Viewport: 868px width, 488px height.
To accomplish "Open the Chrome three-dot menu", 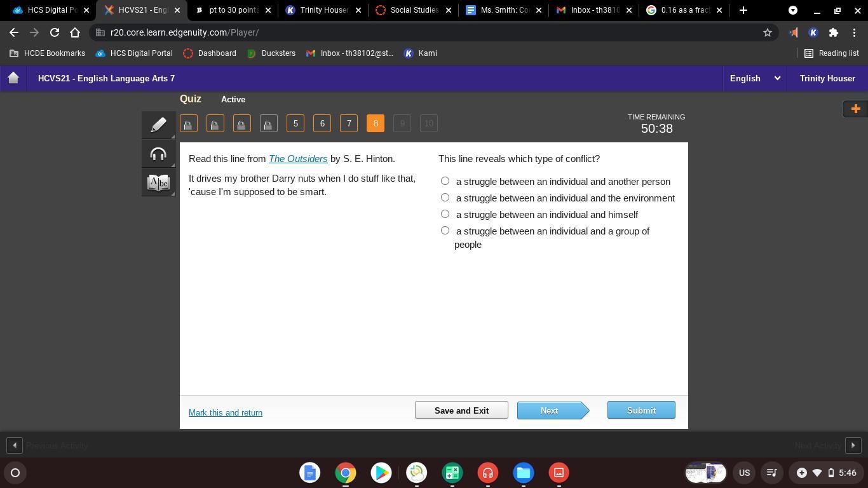I will coord(854,32).
